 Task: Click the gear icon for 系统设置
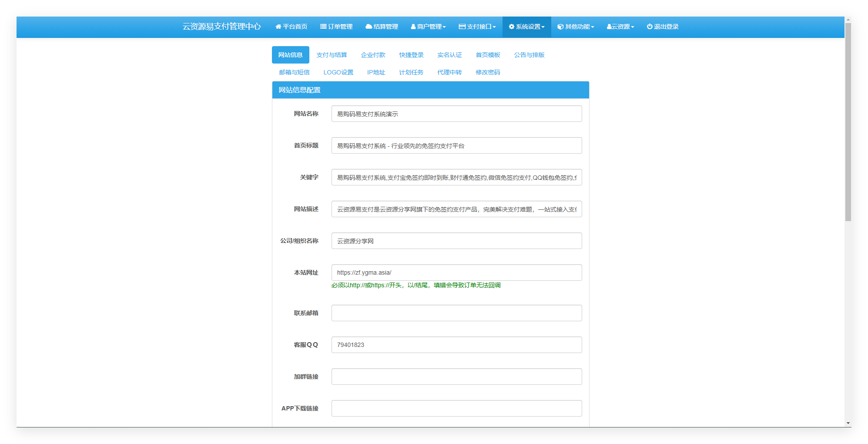click(x=511, y=27)
